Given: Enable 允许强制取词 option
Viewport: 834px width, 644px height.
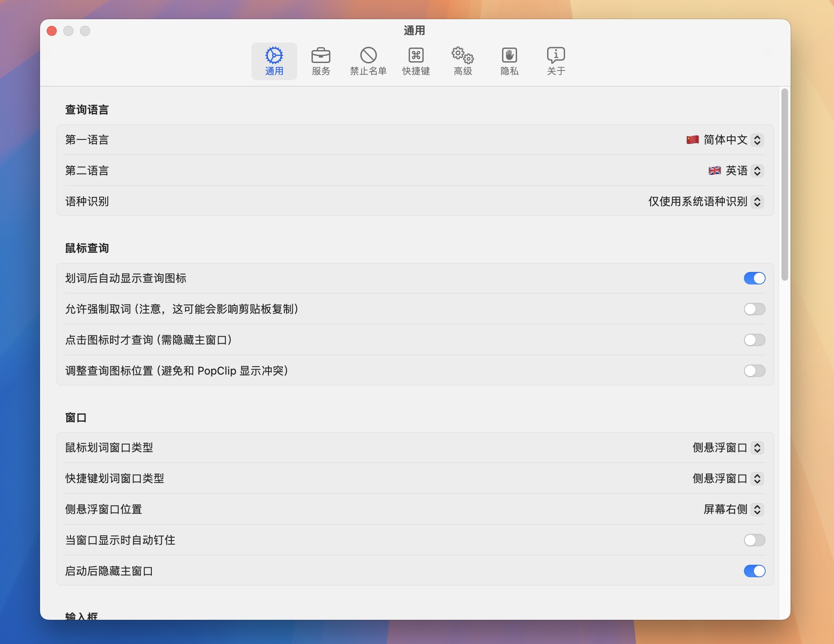Looking at the screenshot, I should (755, 309).
